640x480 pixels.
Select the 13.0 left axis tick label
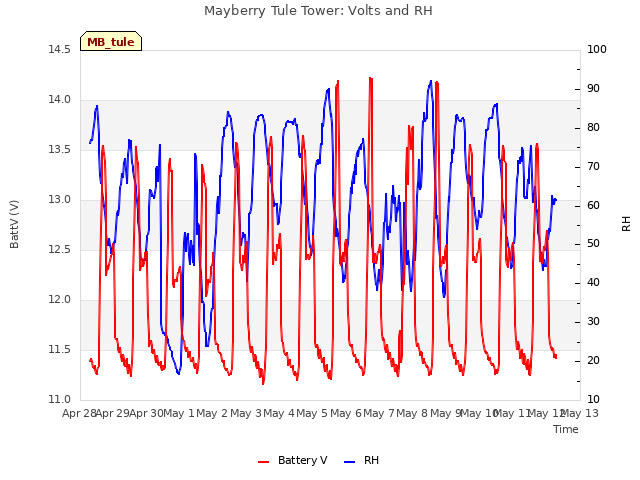[59, 200]
